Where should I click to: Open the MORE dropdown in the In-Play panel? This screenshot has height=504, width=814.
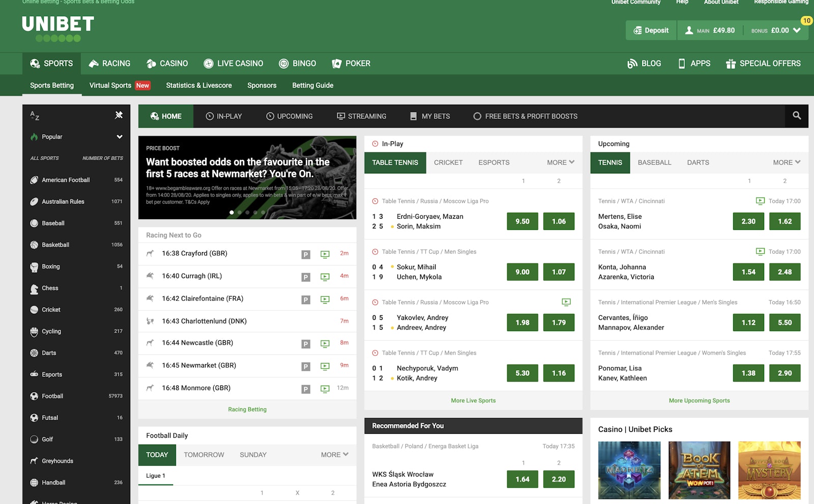click(x=560, y=162)
